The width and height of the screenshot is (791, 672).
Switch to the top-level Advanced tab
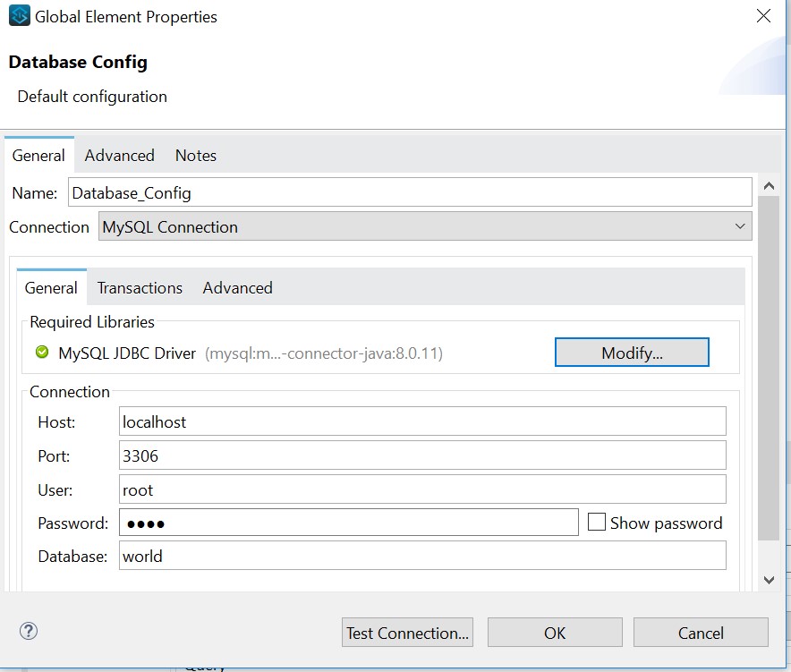[120, 156]
